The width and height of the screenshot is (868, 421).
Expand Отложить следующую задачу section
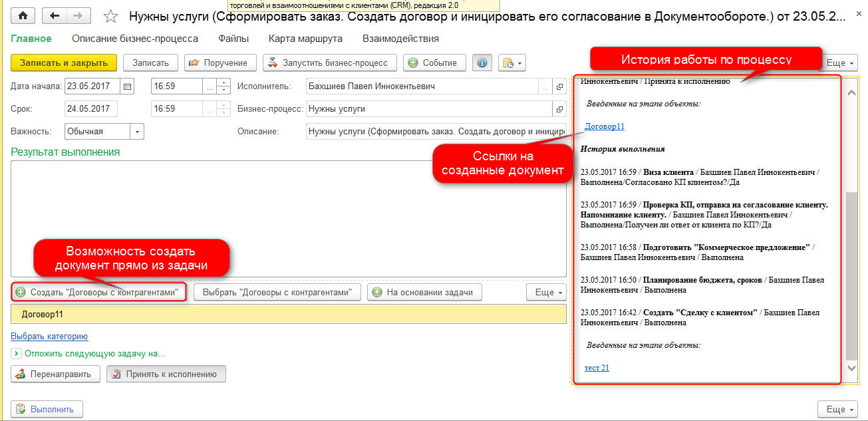click(x=17, y=354)
